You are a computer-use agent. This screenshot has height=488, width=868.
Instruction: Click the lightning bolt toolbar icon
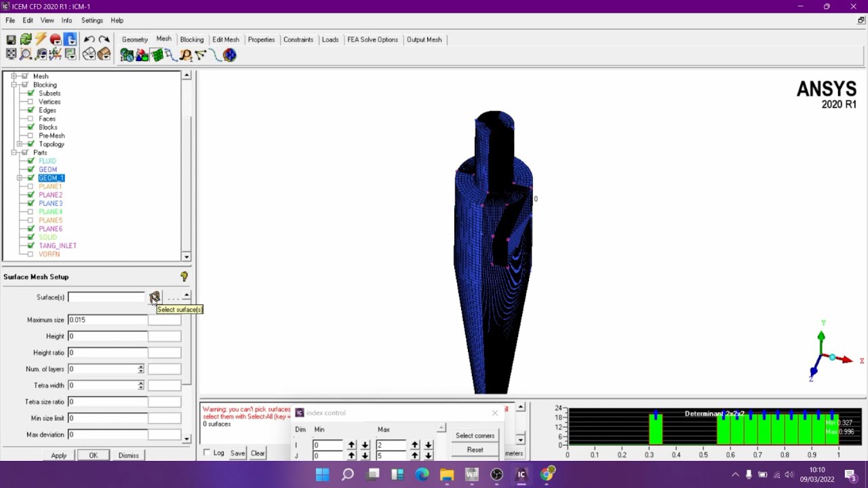click(x=41, y=40)
